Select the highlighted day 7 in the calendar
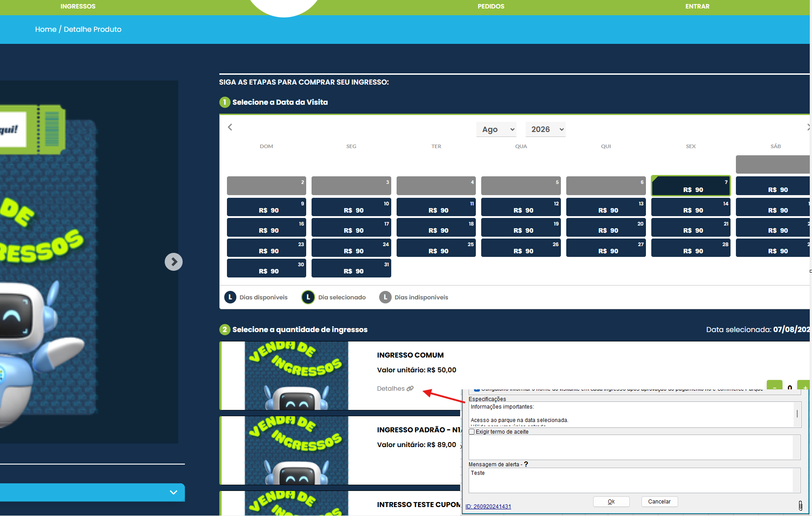 (x=691, y=186)
